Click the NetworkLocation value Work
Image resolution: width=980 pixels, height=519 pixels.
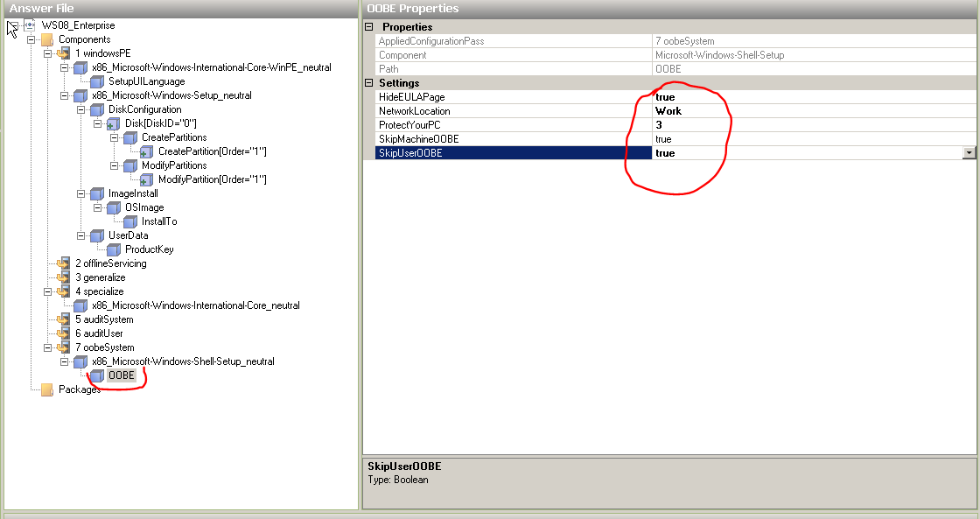tap(668, 110)
